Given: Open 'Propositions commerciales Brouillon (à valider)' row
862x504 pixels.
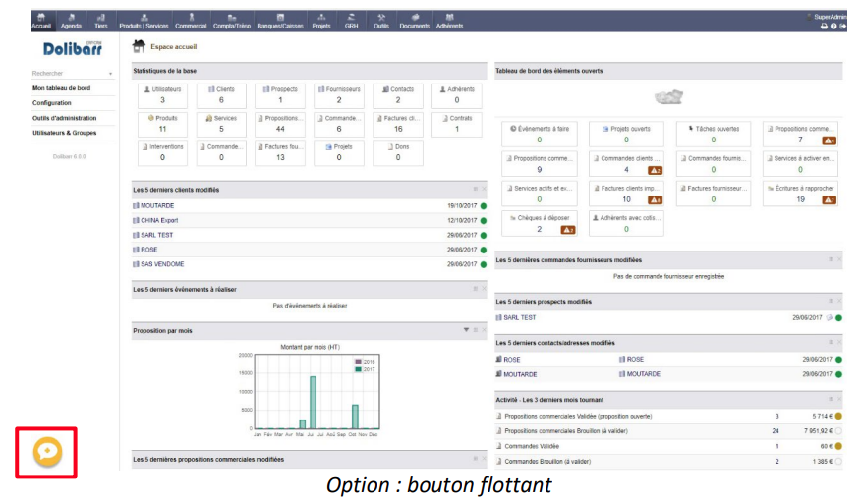Looking at the screenshot, I should [x=566, y=431].
